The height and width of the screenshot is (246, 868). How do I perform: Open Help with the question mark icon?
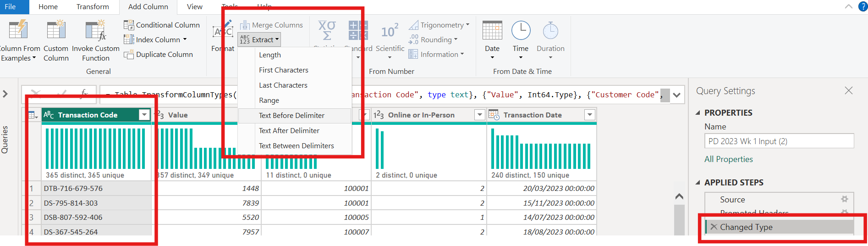[863, 6]
